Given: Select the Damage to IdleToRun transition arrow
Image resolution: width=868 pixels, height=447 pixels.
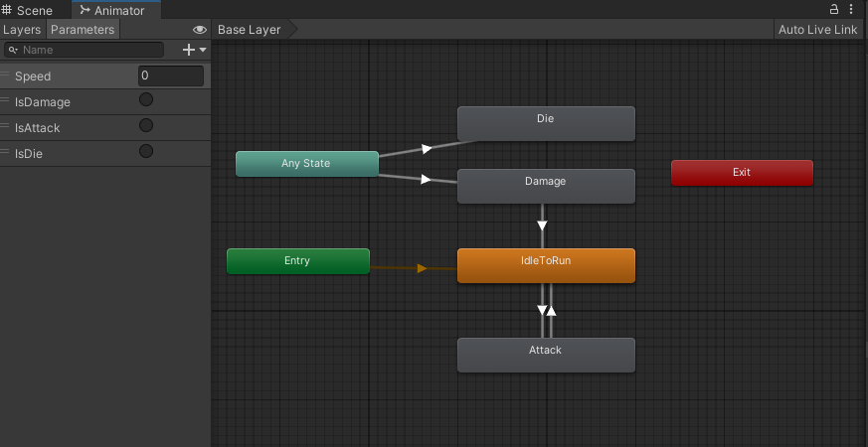Looking at the screenshot, I should point(543,225).
